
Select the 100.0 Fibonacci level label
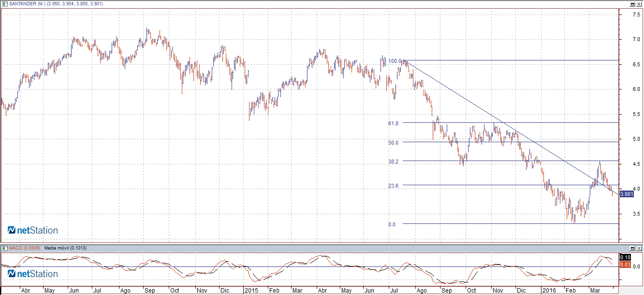[395, 61]
